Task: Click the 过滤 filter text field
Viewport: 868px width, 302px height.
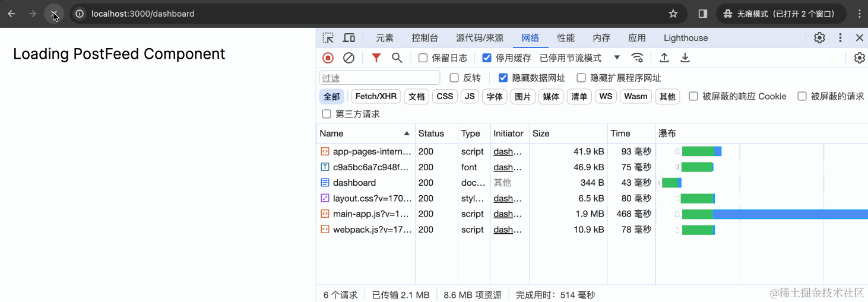Action: [379, 78]
